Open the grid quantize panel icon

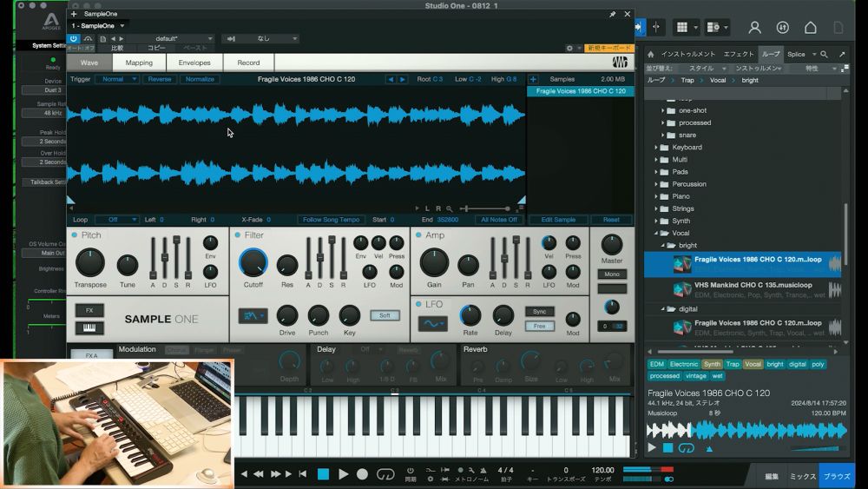click(x=682, y=27)
